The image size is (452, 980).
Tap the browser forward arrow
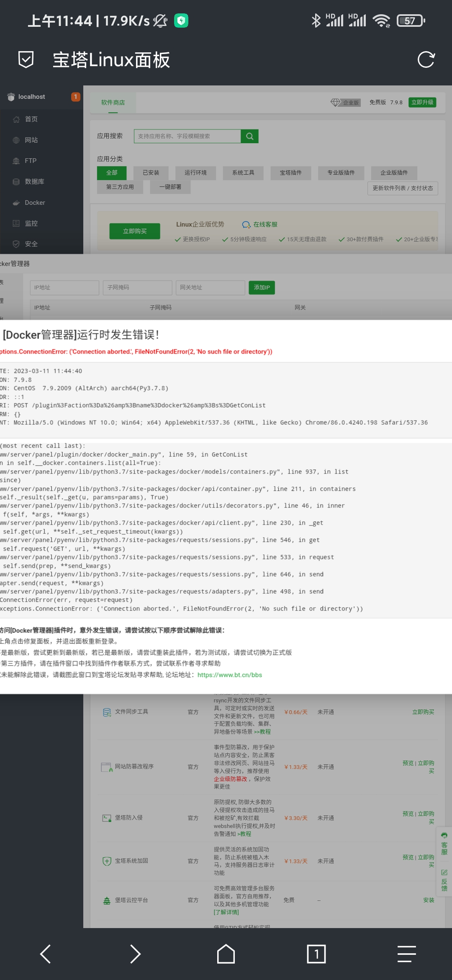tap(135, 954)
